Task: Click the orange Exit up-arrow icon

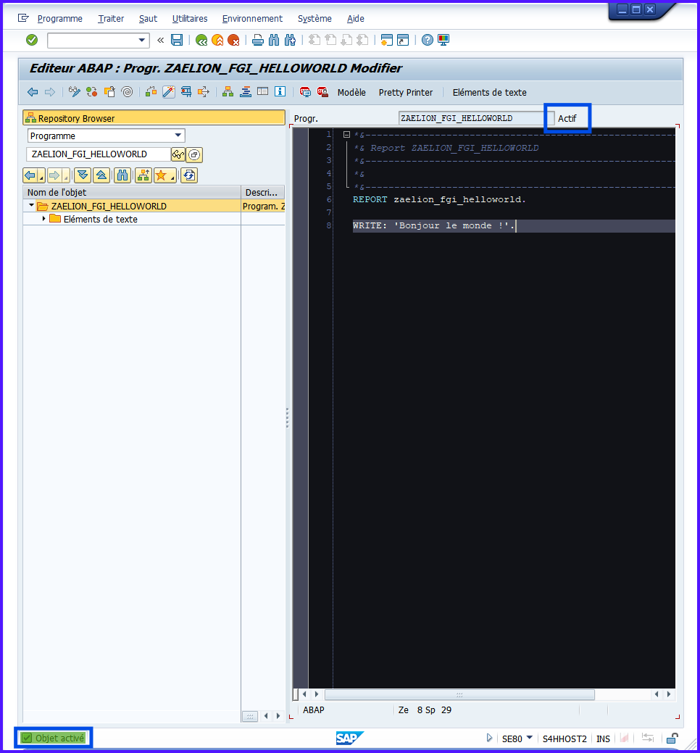Action: coord(217,40)
